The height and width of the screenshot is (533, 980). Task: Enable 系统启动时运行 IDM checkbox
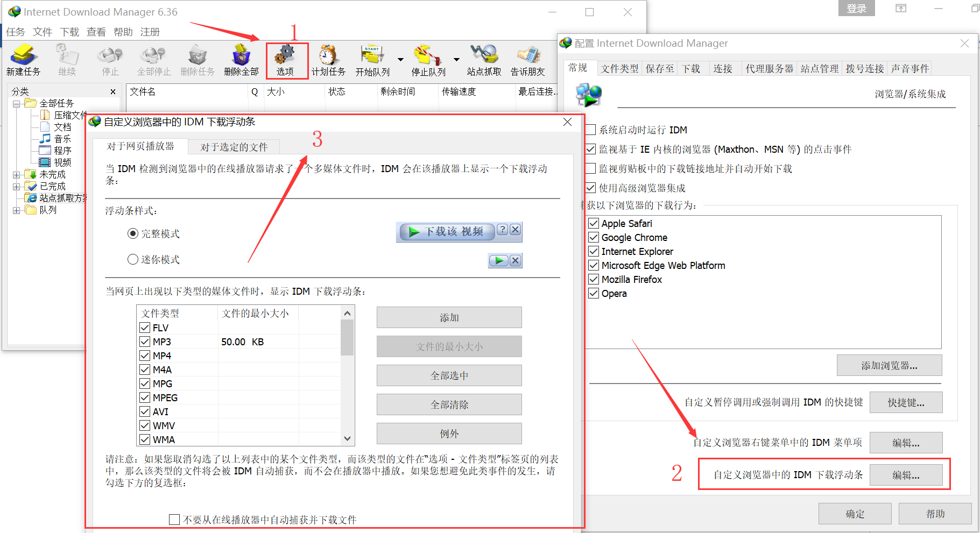(590, 130)
